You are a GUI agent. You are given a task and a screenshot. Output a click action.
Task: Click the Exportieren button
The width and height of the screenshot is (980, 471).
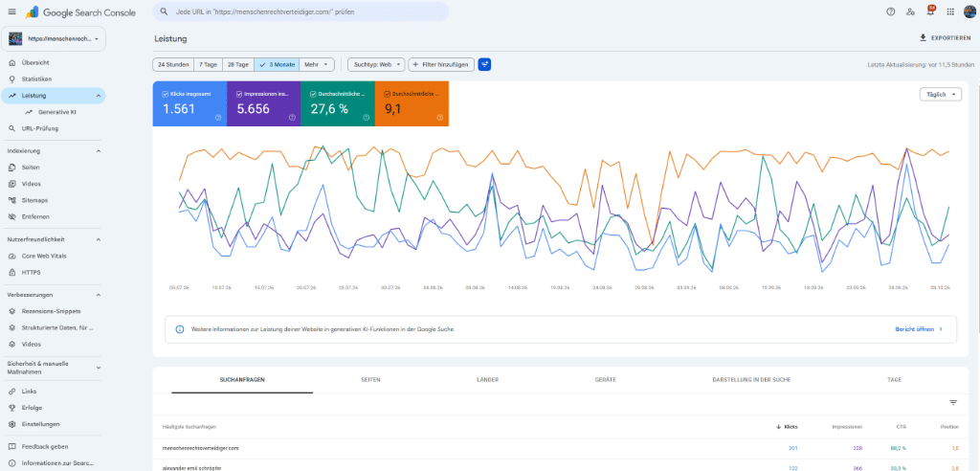tap(945, 38)
